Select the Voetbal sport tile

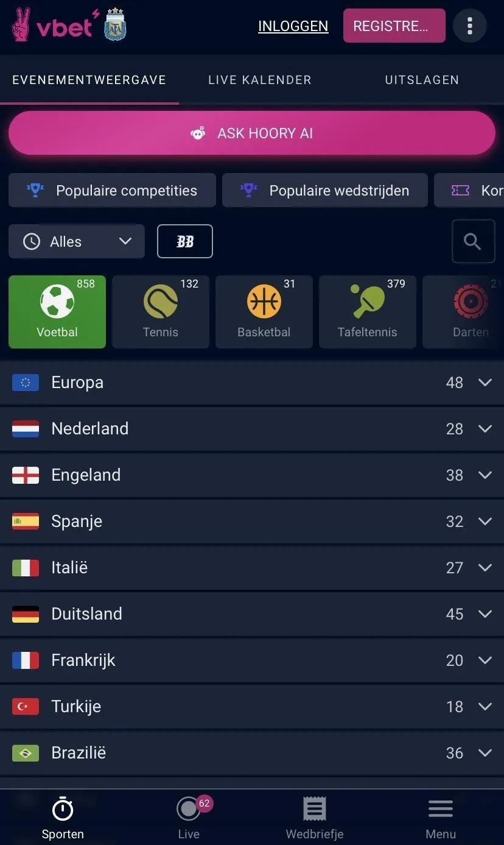(x=57, y=312)
